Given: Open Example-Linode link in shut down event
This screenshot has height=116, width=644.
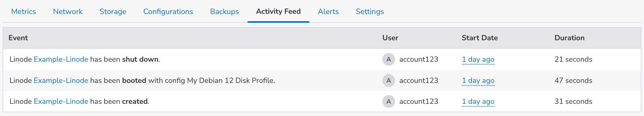Looking at the screenshot, I should click(x=61, y=59).
